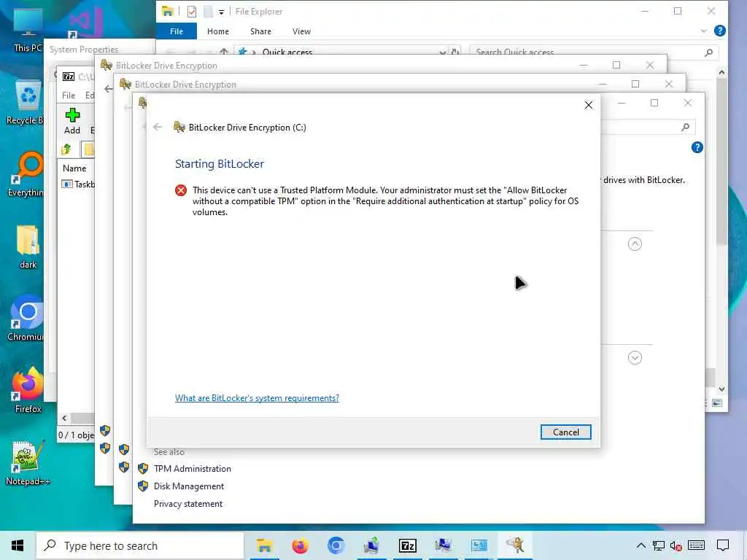Image resolution: width=747 pixels, height=560 pixels.
Task: Open Chromium desktop shortcut
Action: 27,318
